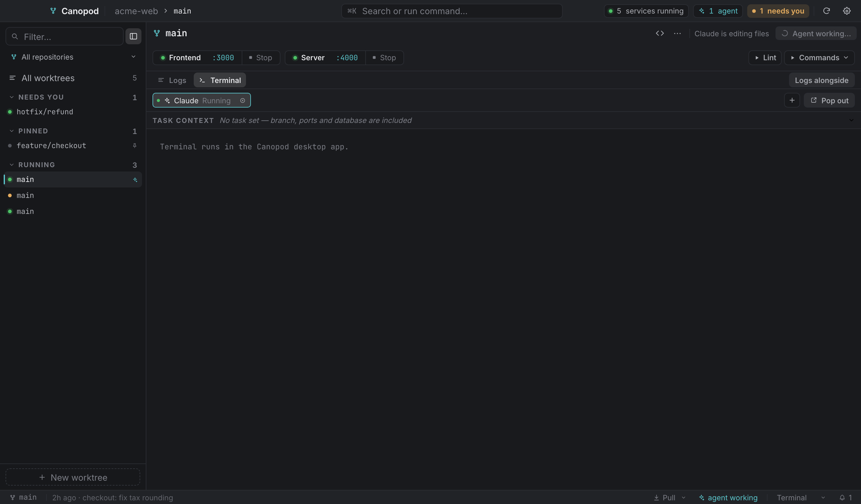Close the Claude Running terminal session

point(242,100)
